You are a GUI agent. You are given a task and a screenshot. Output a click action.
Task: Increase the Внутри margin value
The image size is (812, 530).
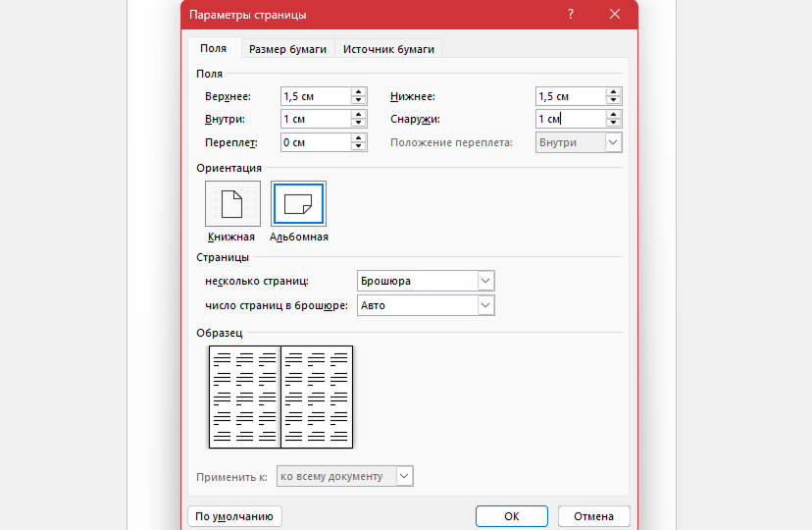click(358, 114)
